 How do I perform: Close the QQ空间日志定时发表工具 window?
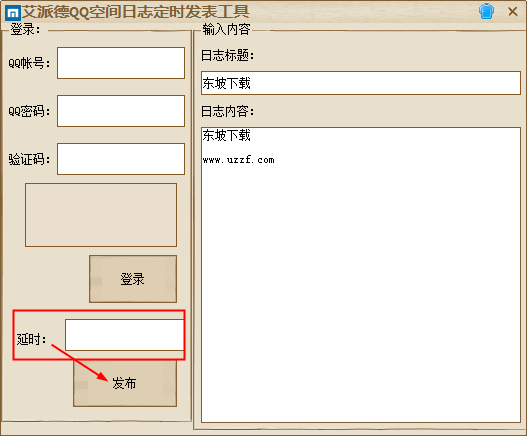point(513,11)
